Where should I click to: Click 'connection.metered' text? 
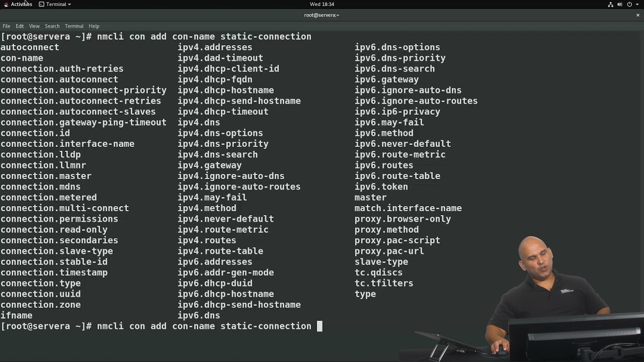point(48,198)
